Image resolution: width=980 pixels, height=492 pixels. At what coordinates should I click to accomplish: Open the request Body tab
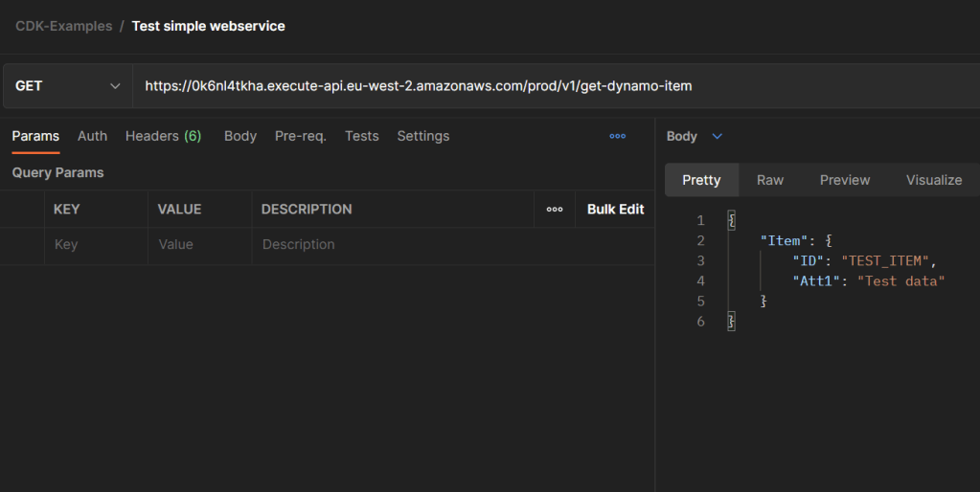tap(240, 136)
